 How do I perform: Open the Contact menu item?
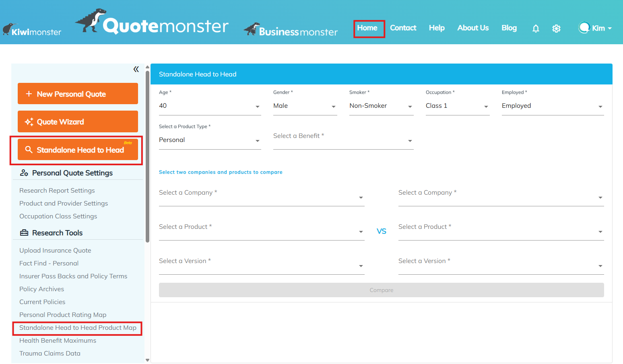click(403, 28)
